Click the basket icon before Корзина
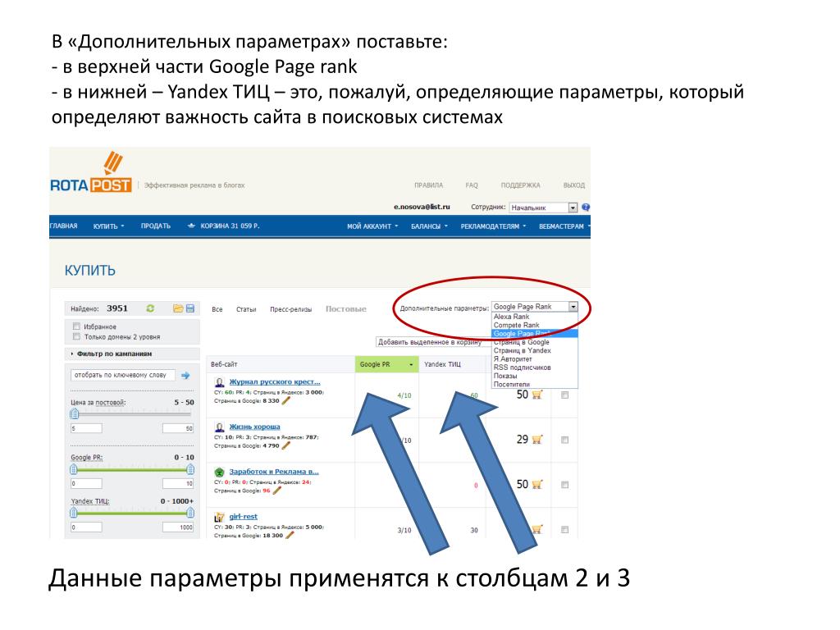Screen dimensions: 840x630 pos(191,226)
